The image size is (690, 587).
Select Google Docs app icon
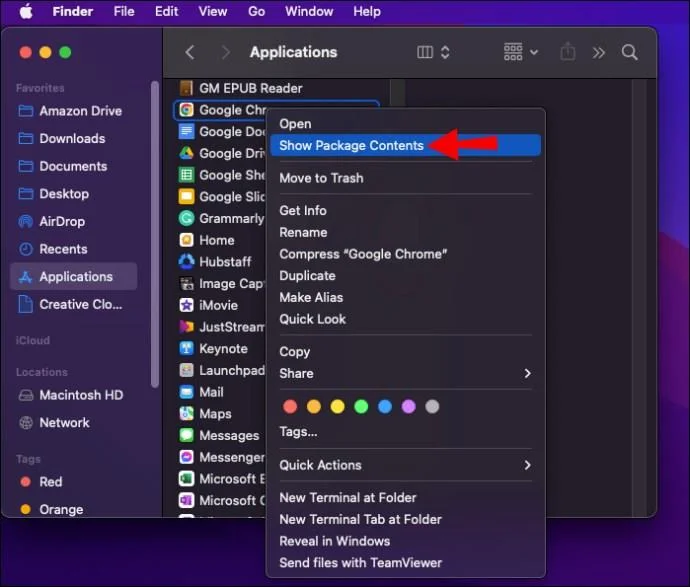[x=186, y=132]
